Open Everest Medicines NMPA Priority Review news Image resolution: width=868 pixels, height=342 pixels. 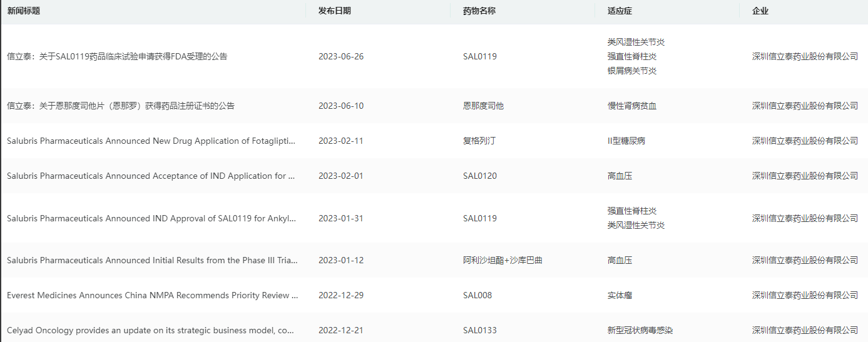point(152,295)
